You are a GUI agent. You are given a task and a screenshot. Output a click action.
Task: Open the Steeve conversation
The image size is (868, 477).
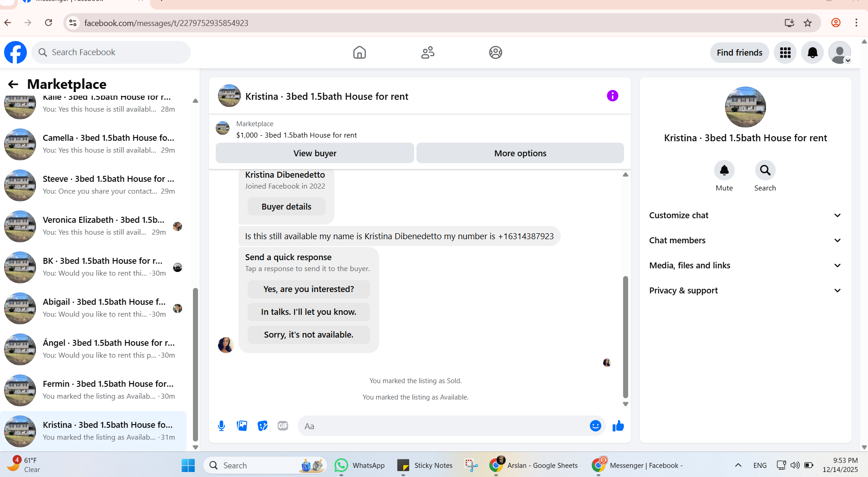93,185
